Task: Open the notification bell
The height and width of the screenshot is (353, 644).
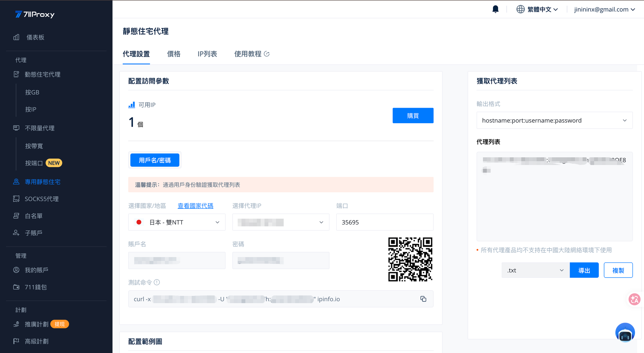Action: [496, 9]
